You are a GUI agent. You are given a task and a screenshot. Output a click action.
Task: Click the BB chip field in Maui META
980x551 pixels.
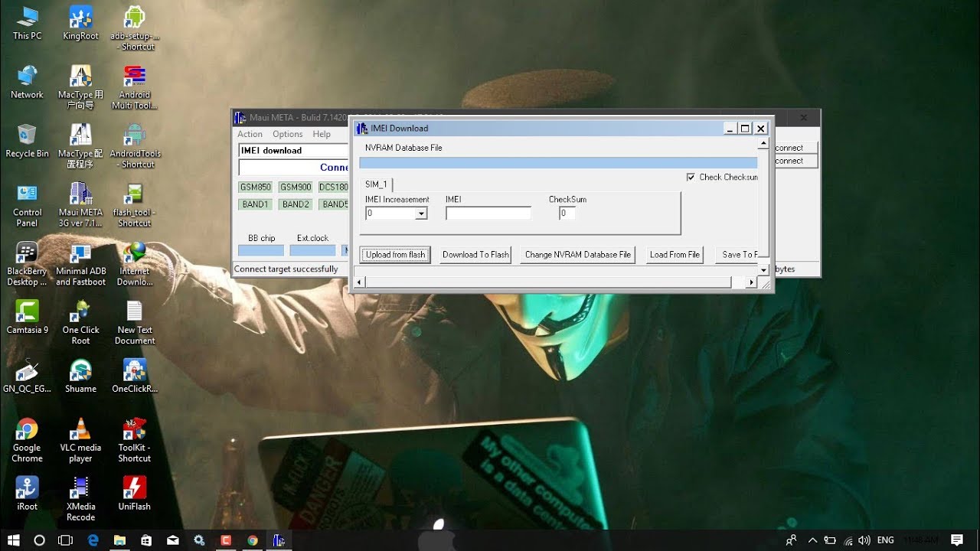(261, 250)
